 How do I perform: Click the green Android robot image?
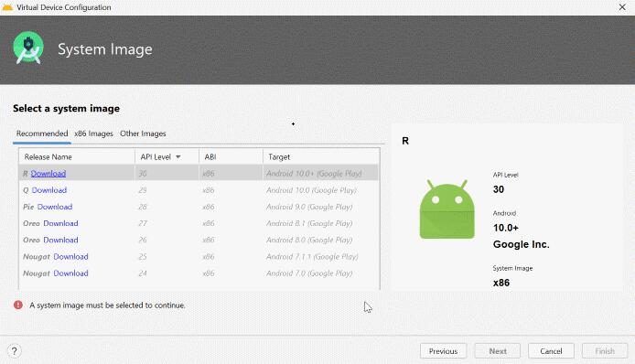point(447,209)
